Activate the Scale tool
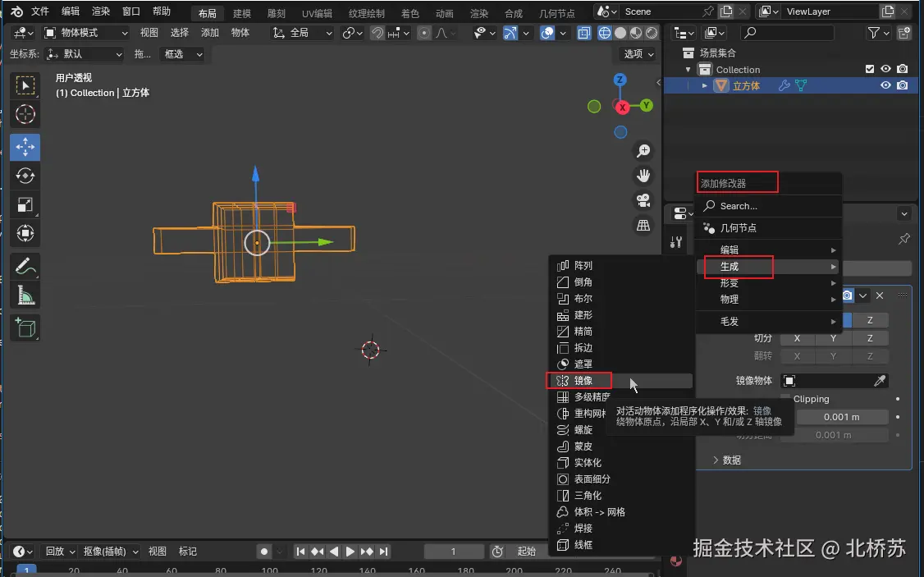The height and width of the screenshot is (577, 924). click(25, 204)
